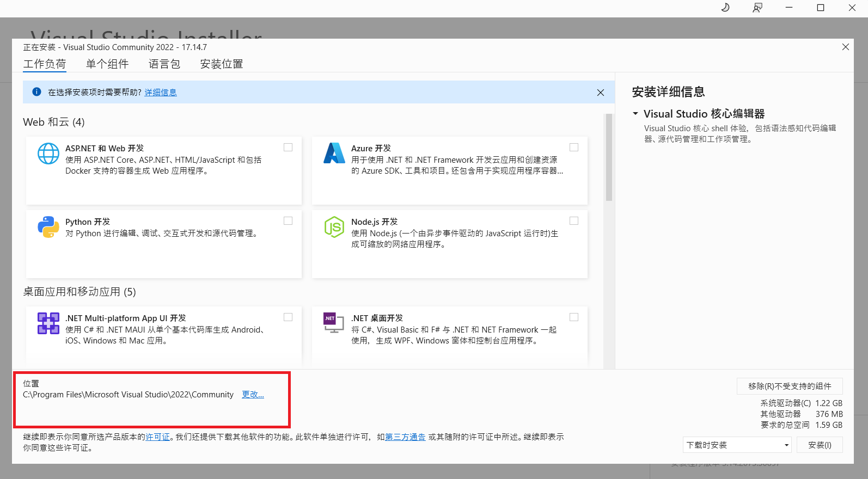Dismiss the help banner with its X
This screenshot has width=868, height=479.
601,93
